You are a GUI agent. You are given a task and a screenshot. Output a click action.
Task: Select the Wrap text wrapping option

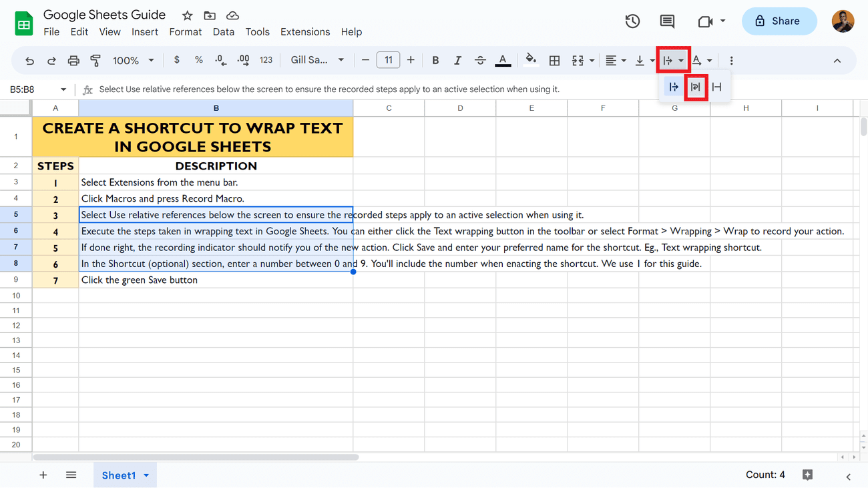point(695,87)
